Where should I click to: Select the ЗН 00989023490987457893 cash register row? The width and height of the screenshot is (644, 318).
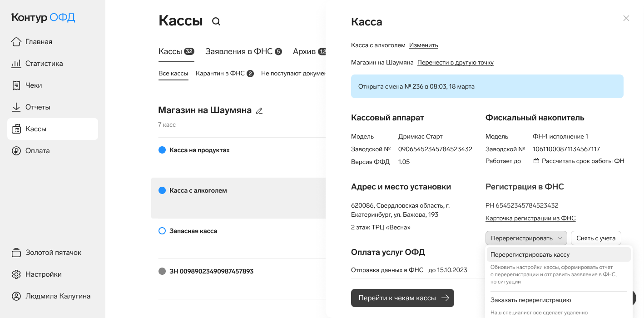238,279
